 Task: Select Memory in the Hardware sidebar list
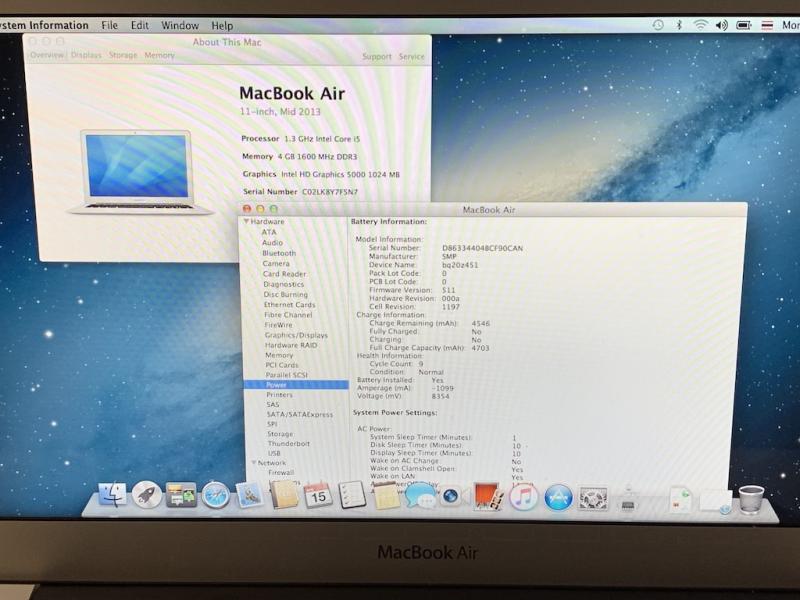click(279, 355)
